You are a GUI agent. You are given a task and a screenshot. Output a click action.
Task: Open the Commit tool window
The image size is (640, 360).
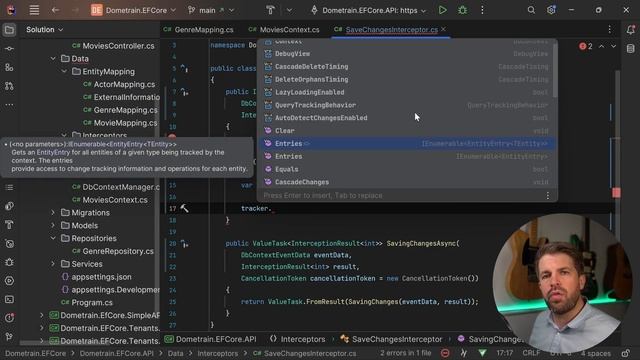[9, 49]
